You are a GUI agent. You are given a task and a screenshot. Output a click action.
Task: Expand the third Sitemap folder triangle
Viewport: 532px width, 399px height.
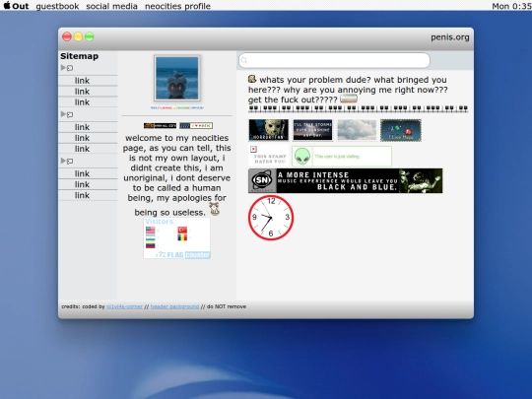coord(63,161)
